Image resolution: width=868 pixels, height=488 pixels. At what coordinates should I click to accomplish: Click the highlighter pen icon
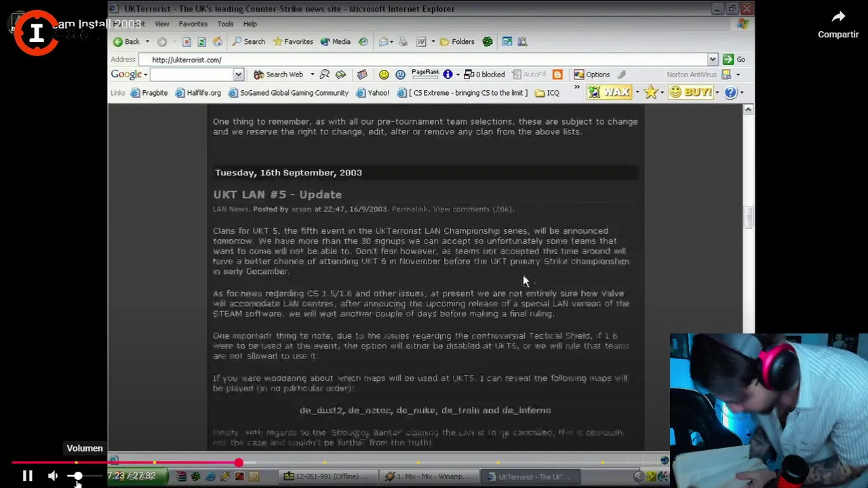tap(622, 75)
